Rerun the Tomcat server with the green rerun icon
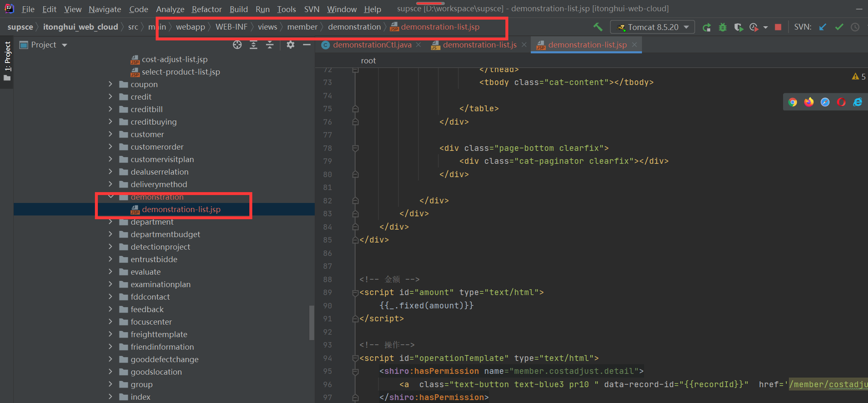Screen dimensions: 868x403 coord(706,27)
